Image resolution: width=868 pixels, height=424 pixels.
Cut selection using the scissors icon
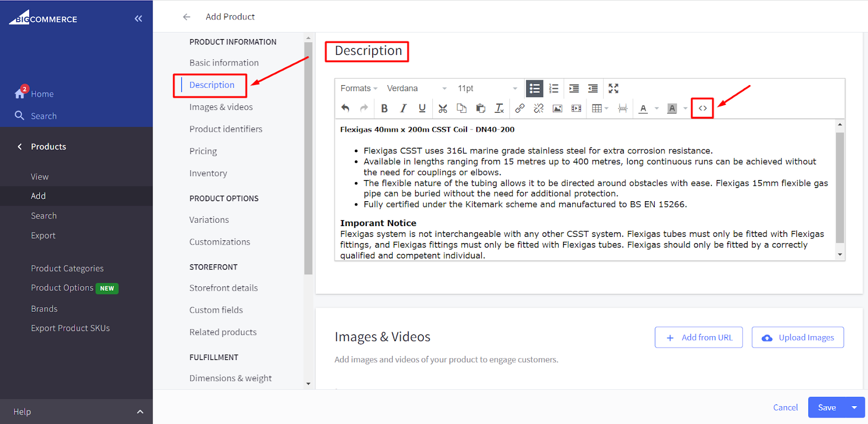443,108
